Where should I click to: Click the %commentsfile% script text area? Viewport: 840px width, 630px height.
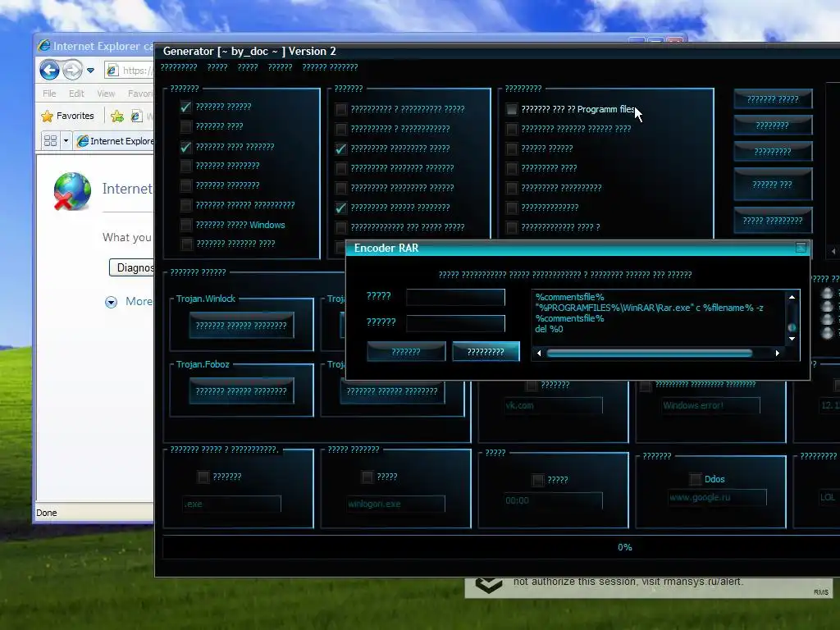(x=658, y=317)
